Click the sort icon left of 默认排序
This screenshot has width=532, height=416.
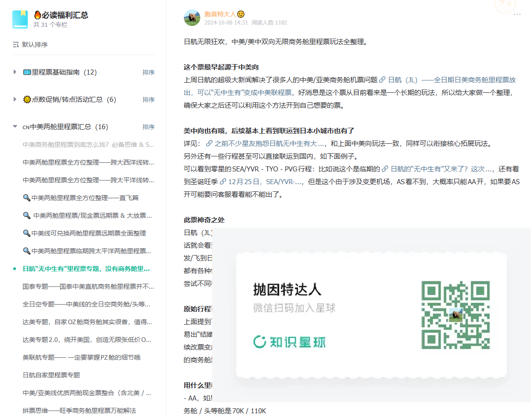(x=15, y=44)
